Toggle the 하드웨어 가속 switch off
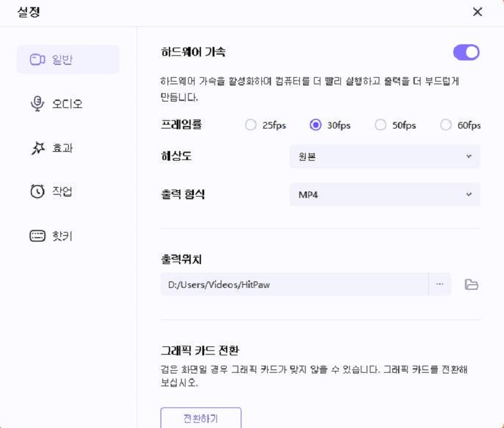Screen dimensions: 504x428 [466, 53]
